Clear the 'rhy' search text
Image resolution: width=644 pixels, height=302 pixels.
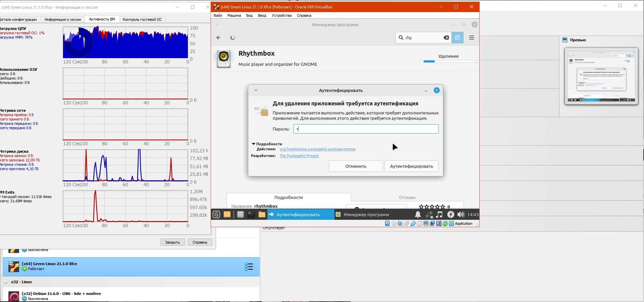click(x=446, y=38)
